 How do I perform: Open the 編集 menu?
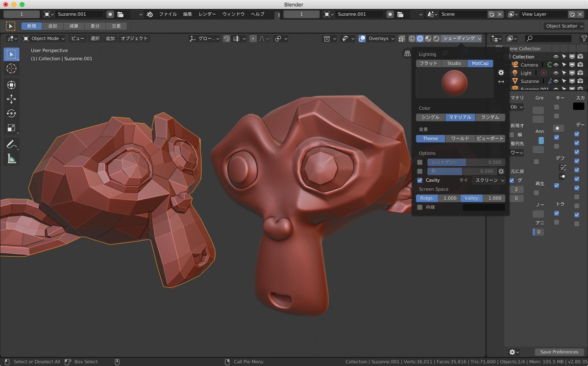coord(188,14)
